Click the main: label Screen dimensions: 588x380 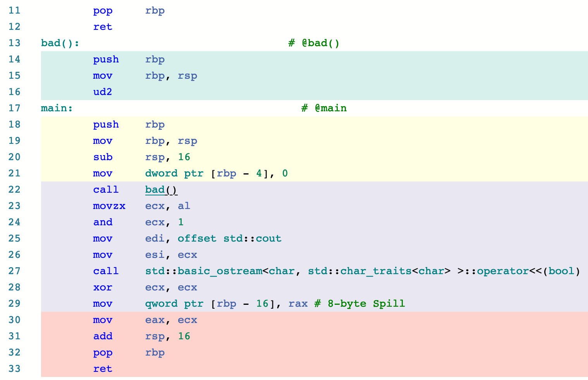point(57,108)
